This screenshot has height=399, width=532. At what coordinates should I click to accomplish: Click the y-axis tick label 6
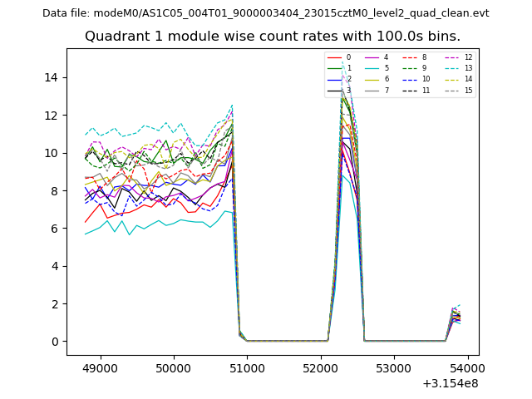(56, 229)
